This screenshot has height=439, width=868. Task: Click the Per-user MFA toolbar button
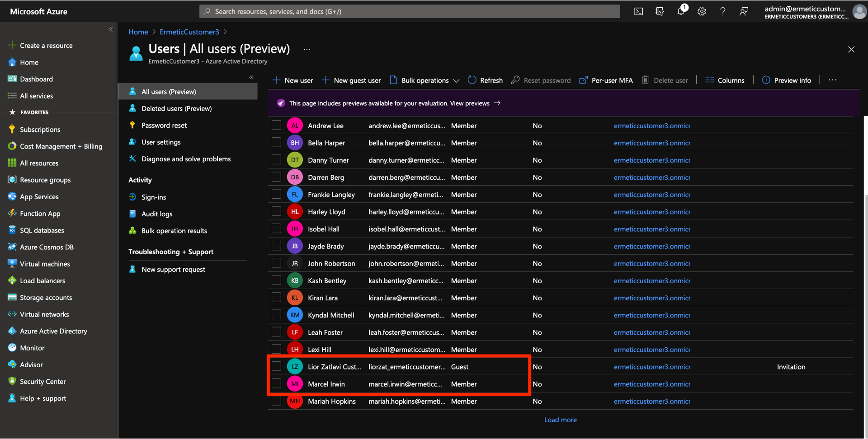tap(606, 80)
